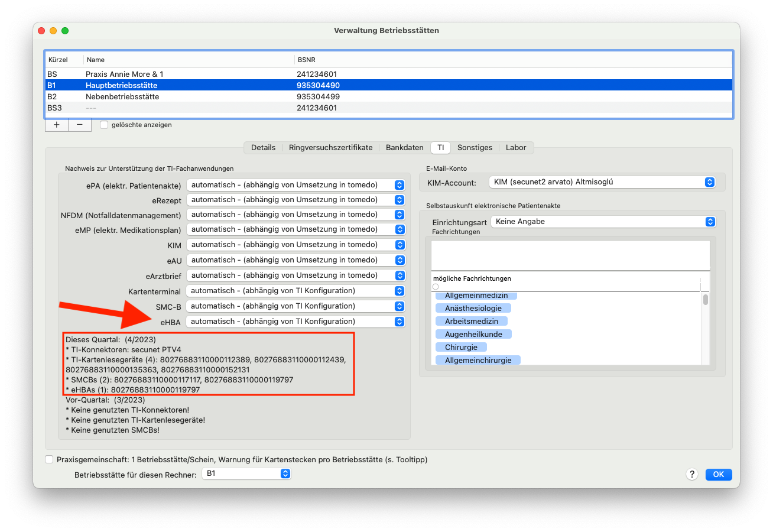Click BSNR value 935304499
This screenshot has width=773, height=532.
click(x=318, y=96)
